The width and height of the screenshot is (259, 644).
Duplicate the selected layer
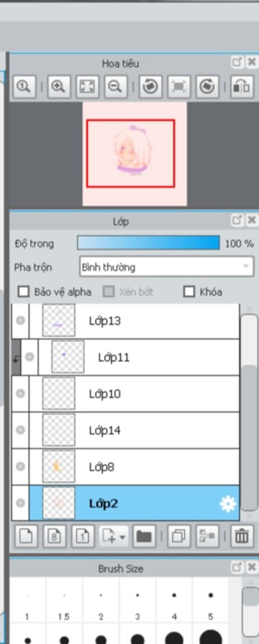click(179, 536)
